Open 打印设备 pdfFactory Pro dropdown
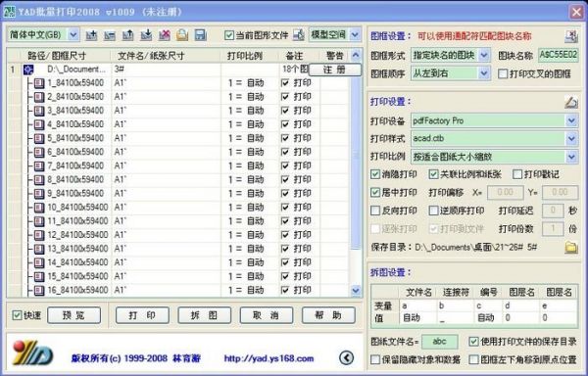Screen dimensions: 588x376 point(571,120)
